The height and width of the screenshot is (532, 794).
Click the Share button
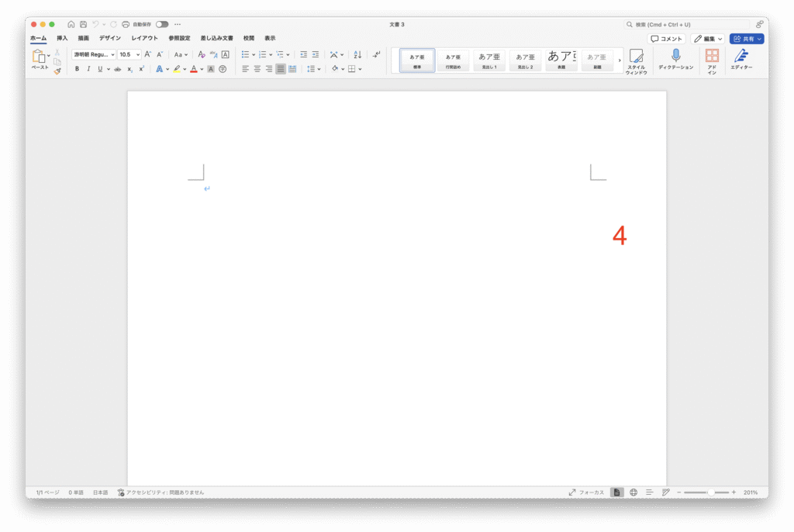(747, 39)
